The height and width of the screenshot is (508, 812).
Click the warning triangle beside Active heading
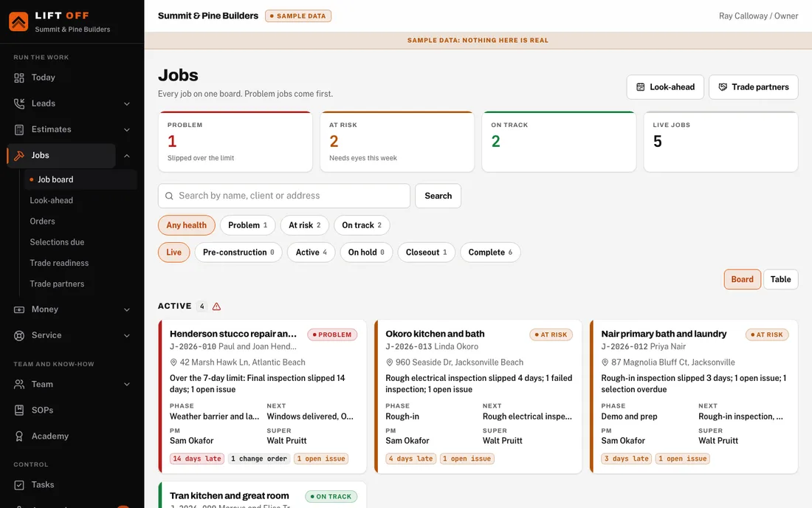coord(216,306)
